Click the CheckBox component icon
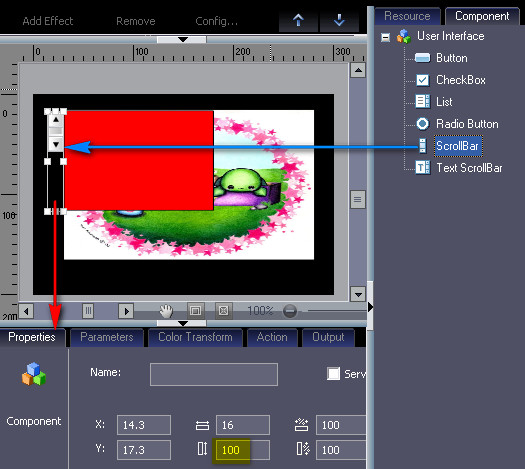The width and height of the screenshot is (525, 469). (x=423, y=80)
